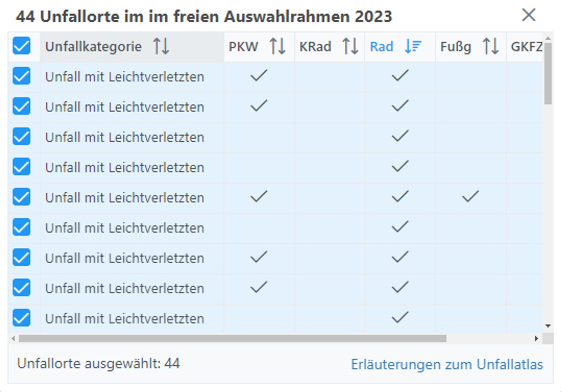Click the PKW column sort icon
The width and height of the screenshot is (562, 392).
(277, 46)
